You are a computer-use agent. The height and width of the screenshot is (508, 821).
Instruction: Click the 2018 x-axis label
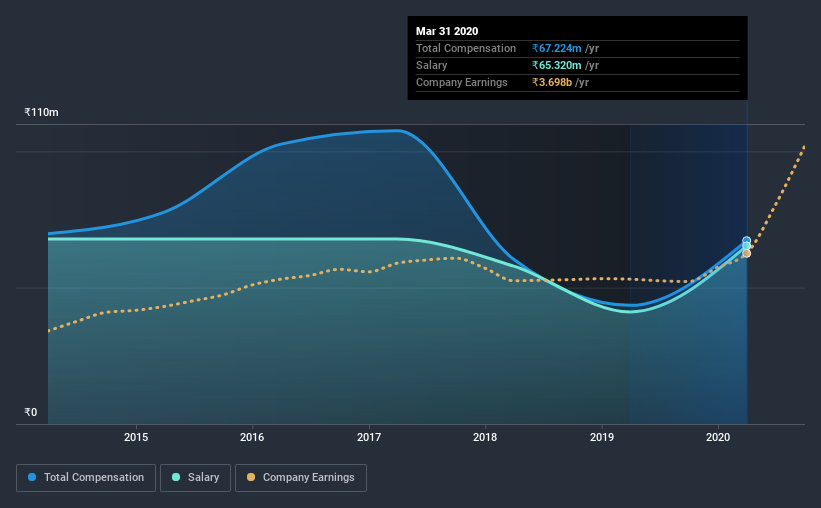point(485,437)
